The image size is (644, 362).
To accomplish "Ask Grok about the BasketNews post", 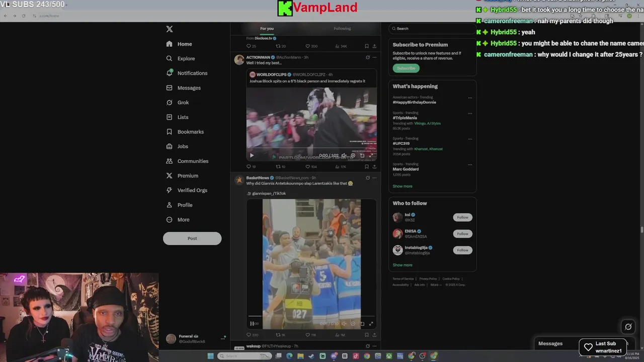I will (368, 177).
